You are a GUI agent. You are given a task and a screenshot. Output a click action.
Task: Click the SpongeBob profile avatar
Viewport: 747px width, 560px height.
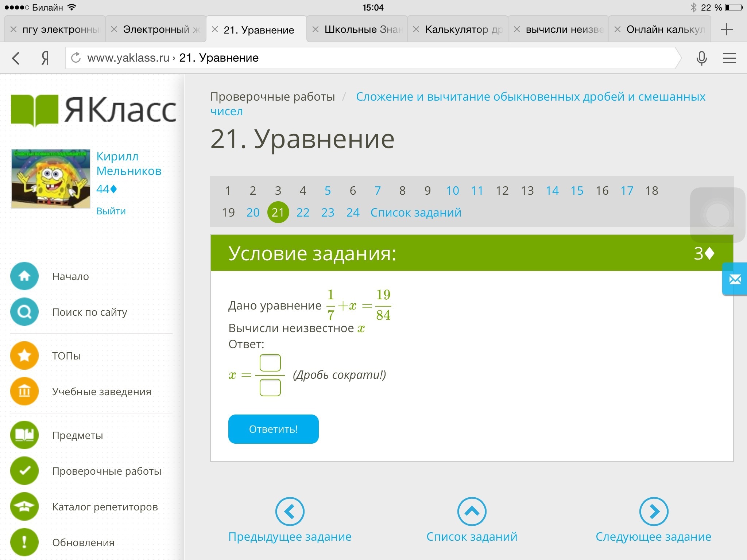pos(51,179)
